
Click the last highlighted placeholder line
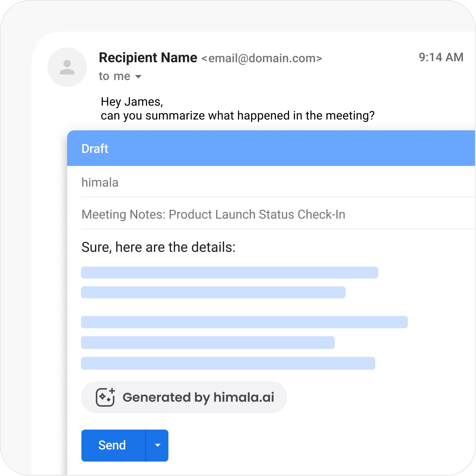click(228, 363)
